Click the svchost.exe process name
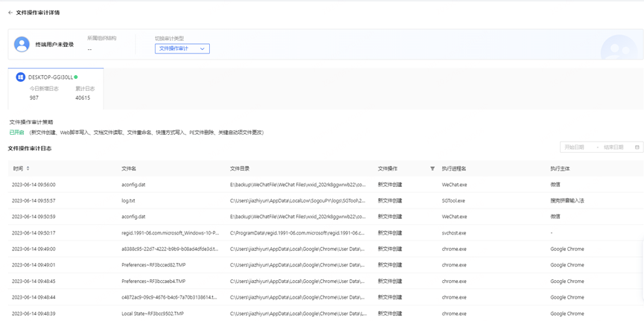Image resolution: width=644 pixels, height=321 pixels. pyautogui.click(x=454, y=232)
